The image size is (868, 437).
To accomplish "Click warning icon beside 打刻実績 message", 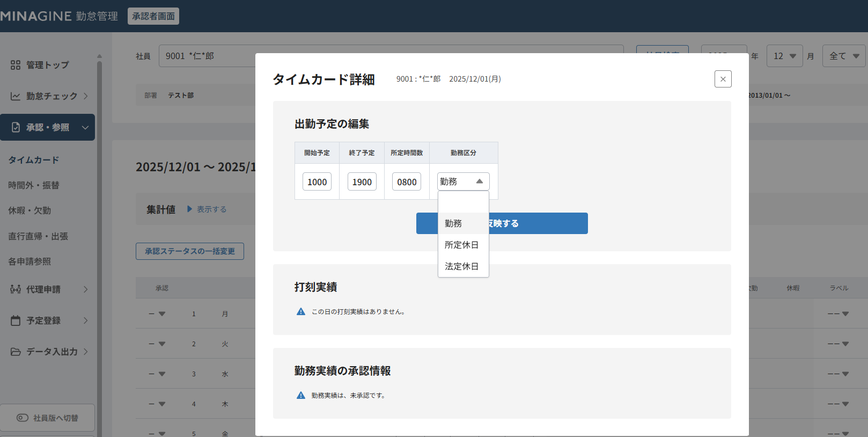I will tap(301, 312).
